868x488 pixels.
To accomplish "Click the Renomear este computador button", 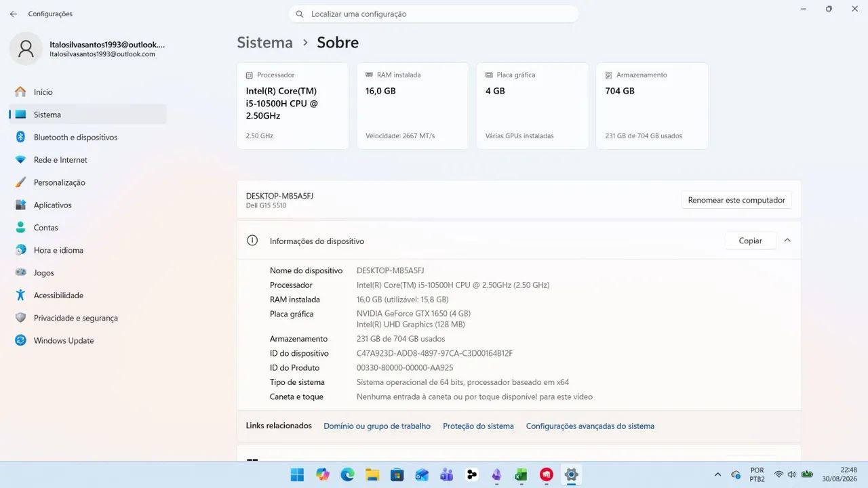I will [736, 200].
